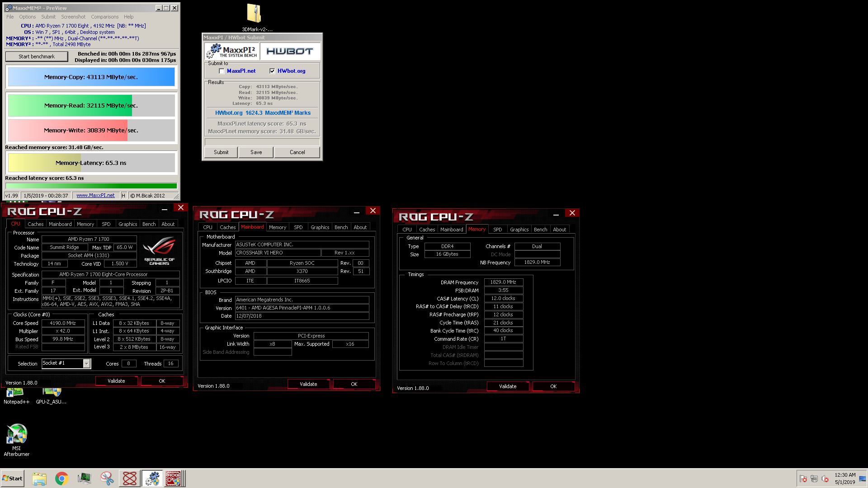Open the Screenshot menu in MaxxMEM²

[x=73, y=17]
